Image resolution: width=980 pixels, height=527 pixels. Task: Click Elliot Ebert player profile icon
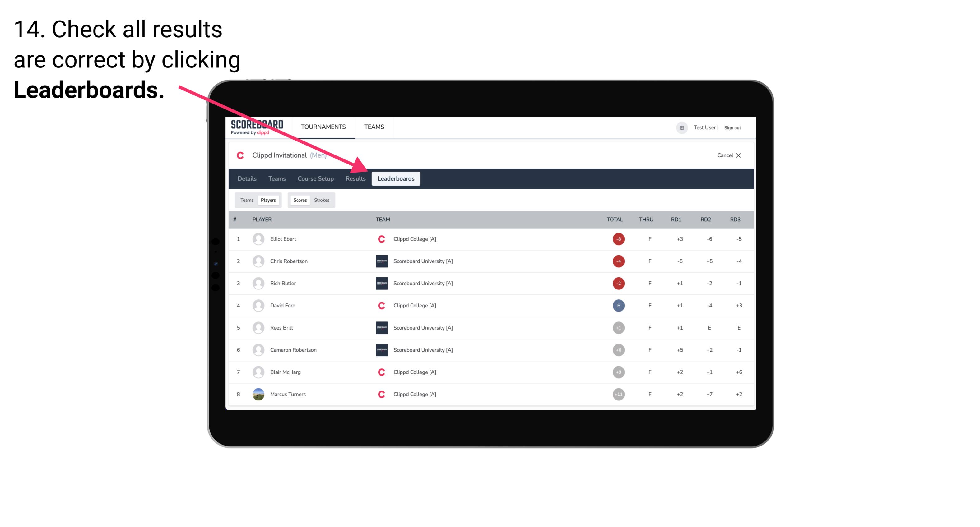(258, 239)
